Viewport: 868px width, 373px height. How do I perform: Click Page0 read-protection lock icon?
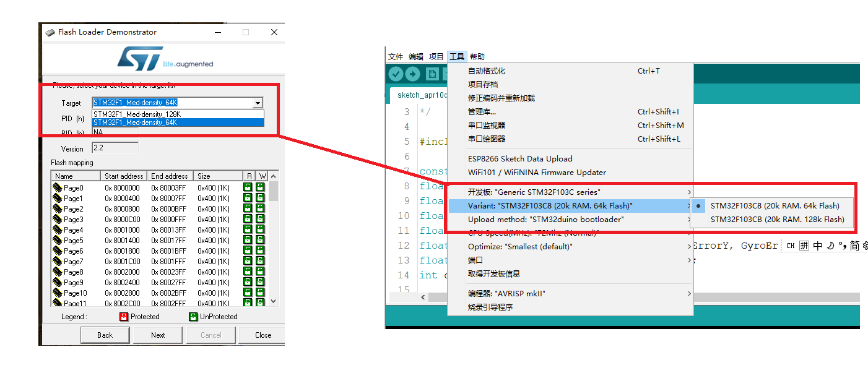pyautogui.click(x=248, y=187)
